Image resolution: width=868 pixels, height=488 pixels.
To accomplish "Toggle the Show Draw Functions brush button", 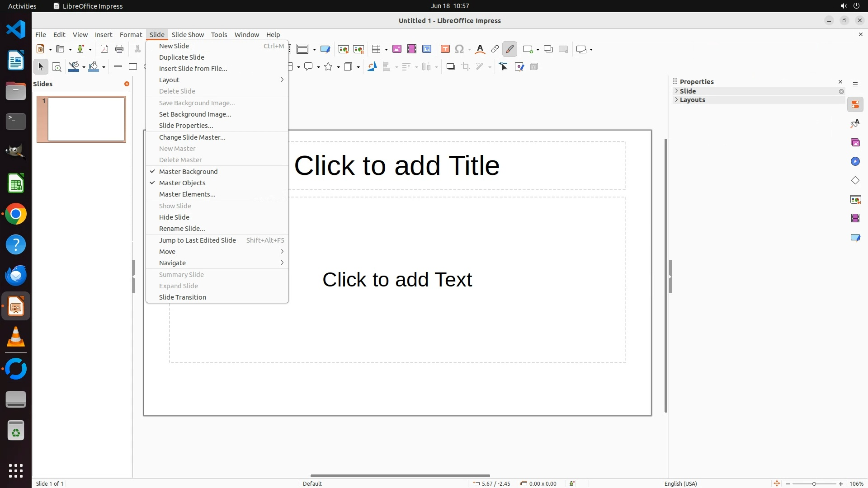I will point(509,49).
